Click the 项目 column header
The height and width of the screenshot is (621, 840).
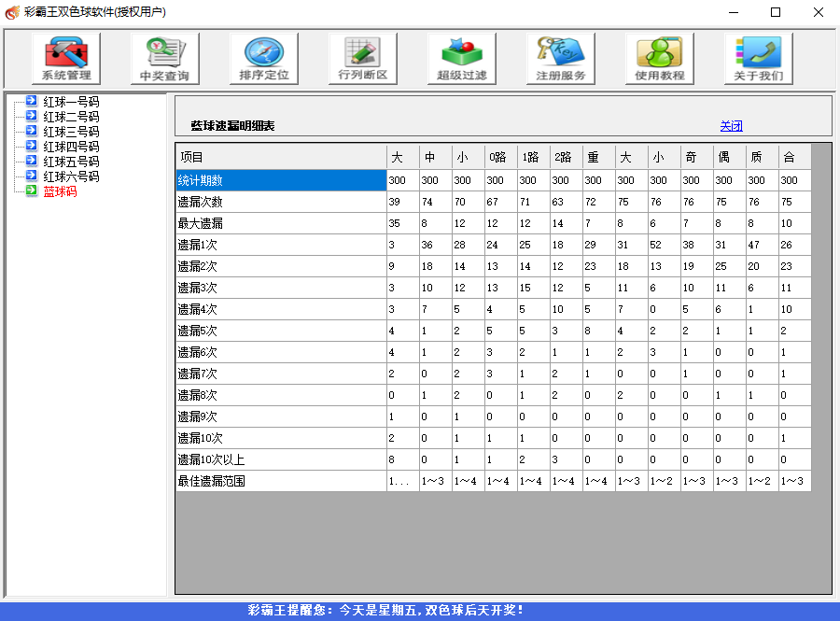281,157
